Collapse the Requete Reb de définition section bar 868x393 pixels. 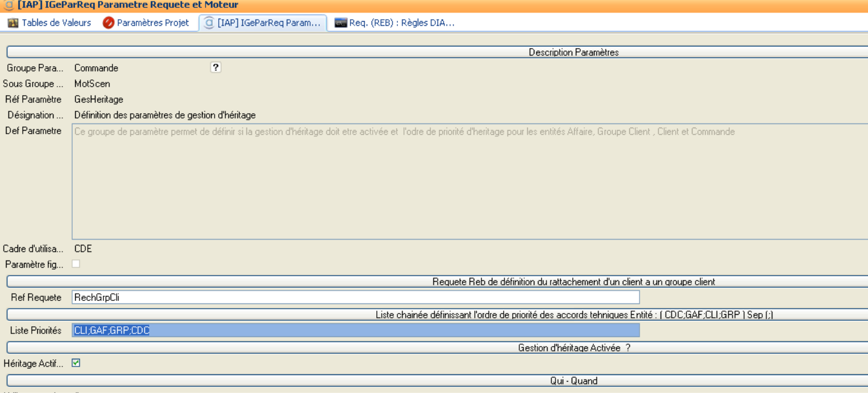pyautogui.click(x=573, y=282)
